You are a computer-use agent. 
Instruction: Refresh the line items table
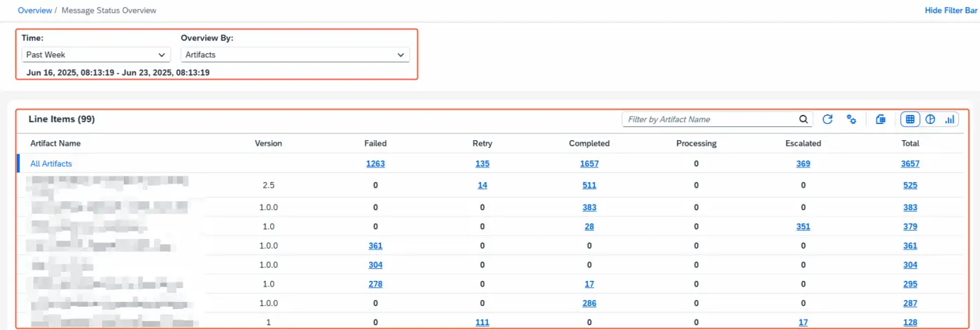tap(827, 120)
